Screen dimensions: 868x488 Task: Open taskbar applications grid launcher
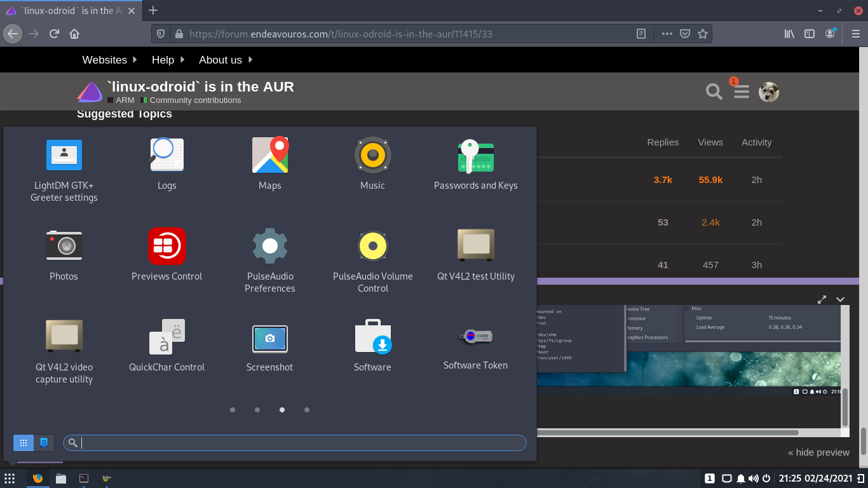(10, 478)
